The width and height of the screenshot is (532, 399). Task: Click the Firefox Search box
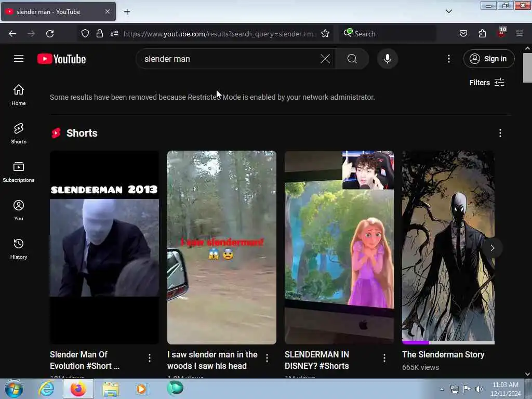point(388,34)
